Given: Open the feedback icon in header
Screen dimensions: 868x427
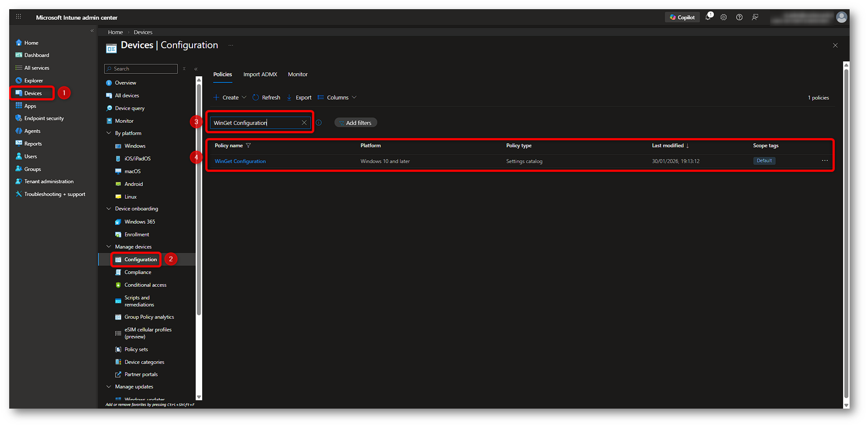Looking at the screenshot, I should 755,18.
